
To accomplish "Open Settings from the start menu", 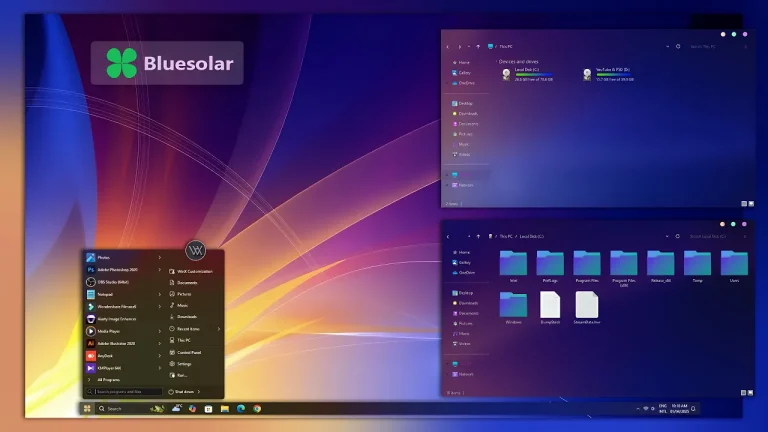I will (181, 363).
